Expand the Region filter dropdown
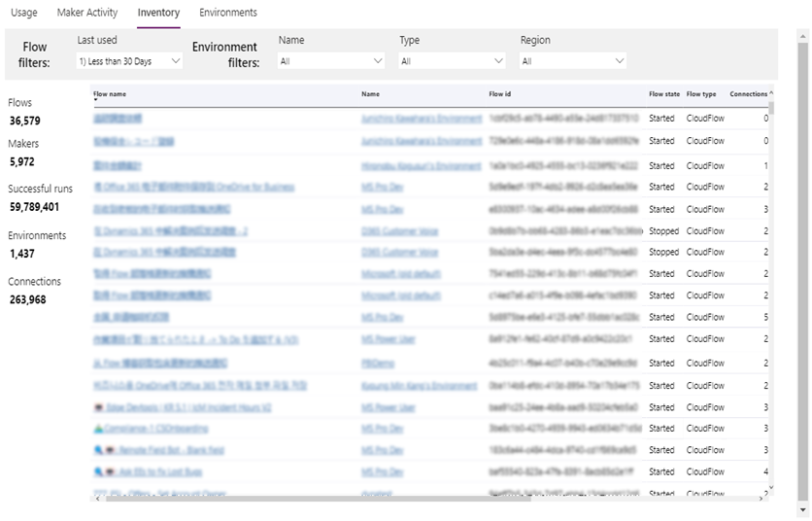The image size is (812, 521). (573, 61)
